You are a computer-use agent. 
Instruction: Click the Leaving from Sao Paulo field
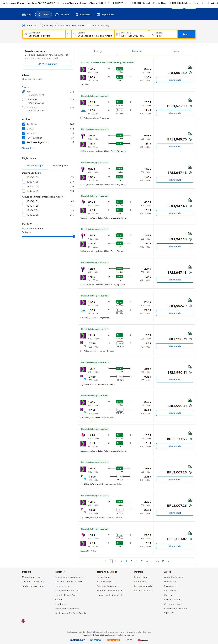[44, 34]
